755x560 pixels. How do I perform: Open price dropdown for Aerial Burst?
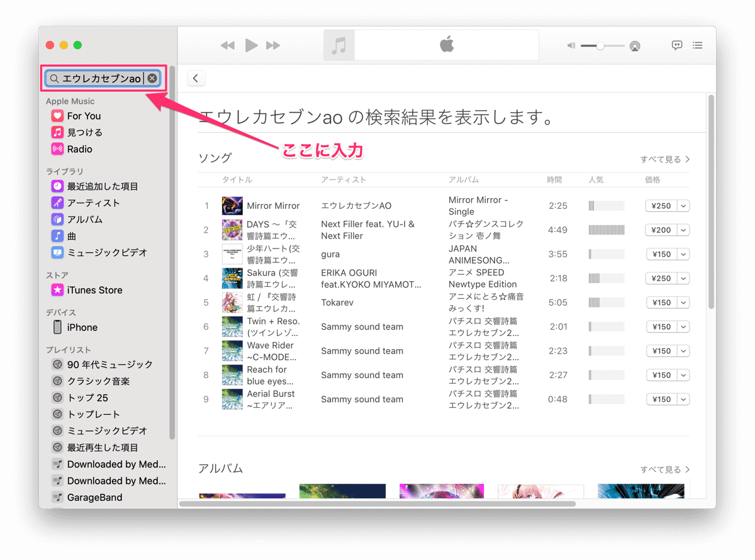[683, 400]
